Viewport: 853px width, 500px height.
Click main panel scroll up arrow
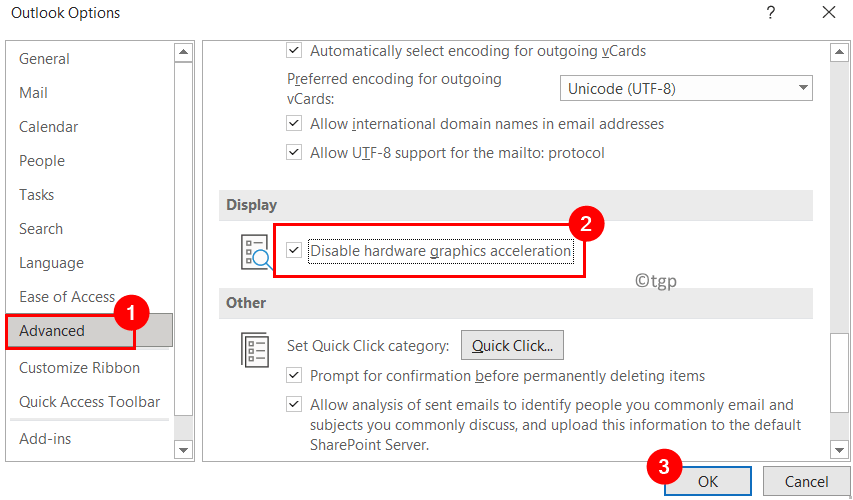coord(839,52)
